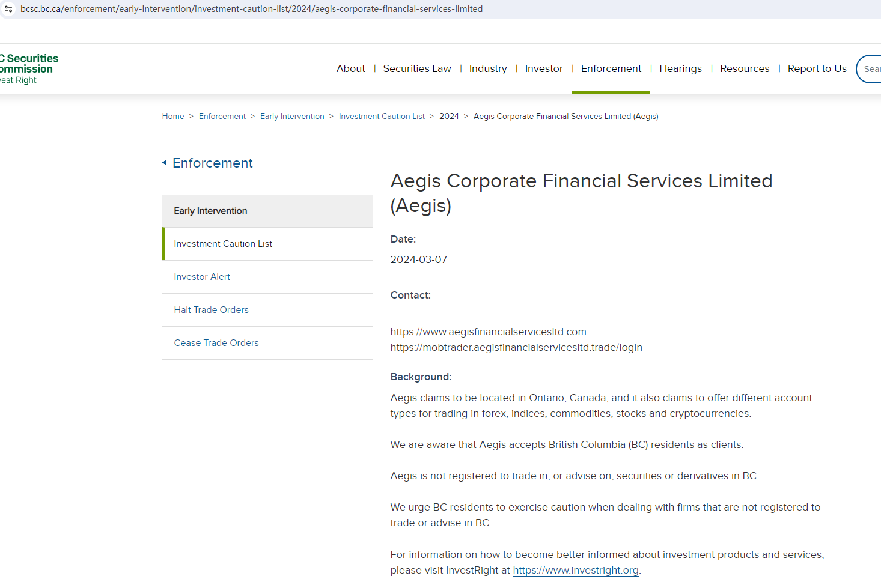Click the BC Securities Commission logo
This screenshot has height=588, width=881.
pos(29,68)
